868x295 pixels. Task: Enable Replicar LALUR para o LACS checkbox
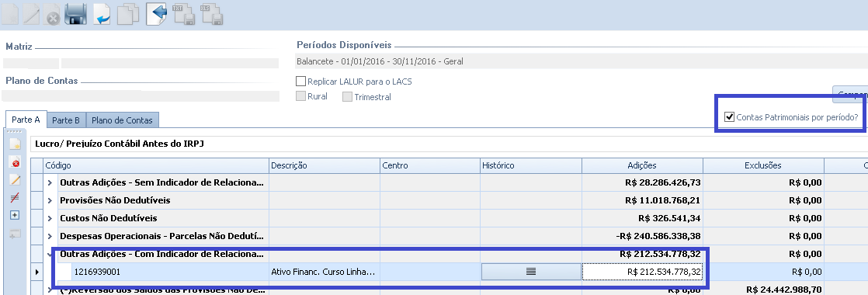tap(300, 82)
